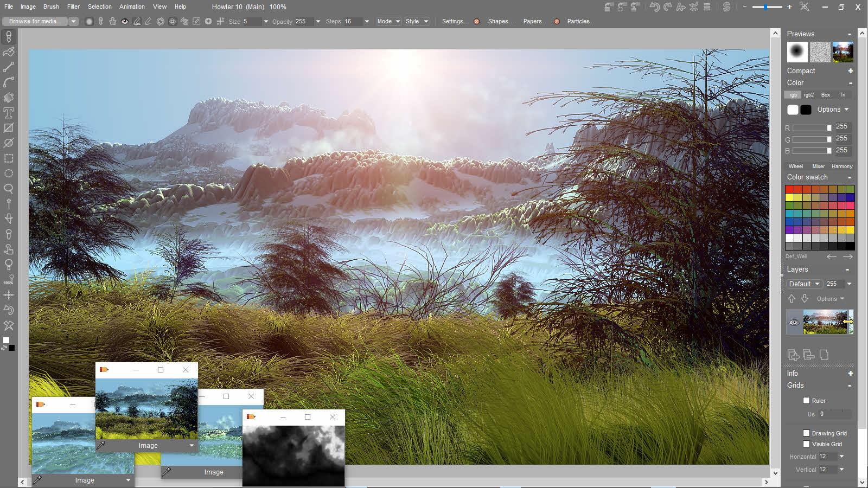Open the Filter menu
Image resolution: width=868 pixels, height=488 pixels.
[73, 7]
